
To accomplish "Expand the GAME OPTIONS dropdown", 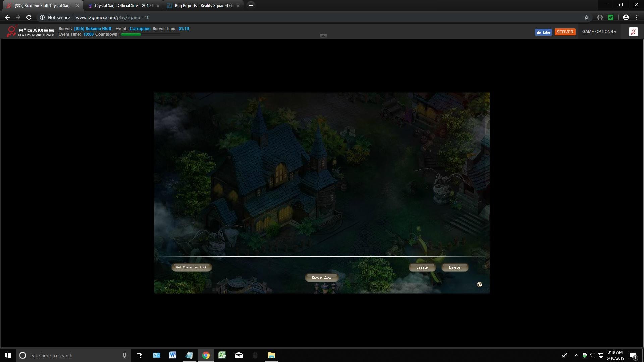I will [x=599, y=32].
